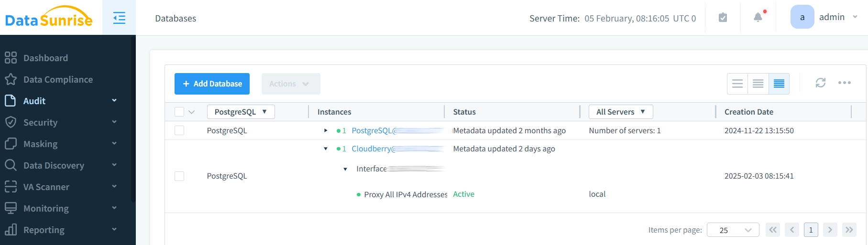This screenshot has width=868, height=245.
Task: Check the second PostgreSQL row checkbox
Action: [x=179, y=176]
